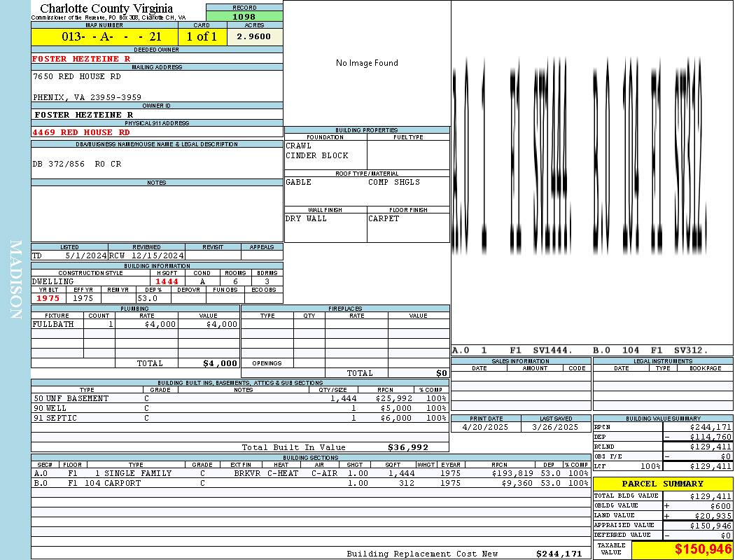Select the acres value 2.9600
This screenshot has height=560, width=735.
[x=255, y=36]
